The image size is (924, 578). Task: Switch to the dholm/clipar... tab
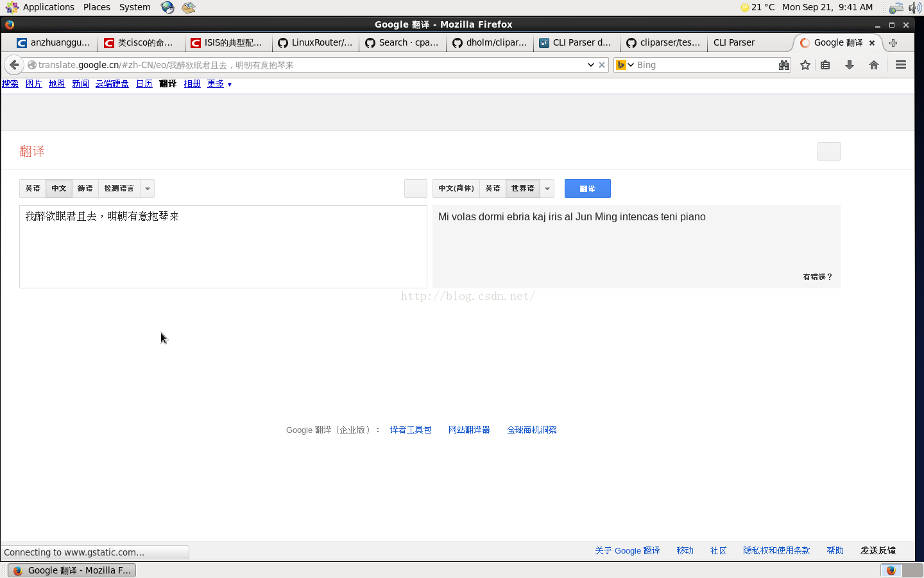pos(490,43)
